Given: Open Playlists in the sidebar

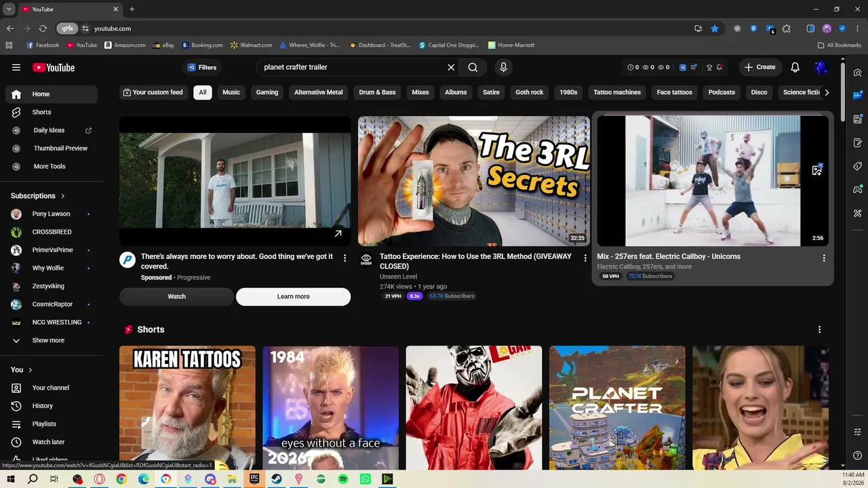Looking at the screenshot, I should coord(52,424).
